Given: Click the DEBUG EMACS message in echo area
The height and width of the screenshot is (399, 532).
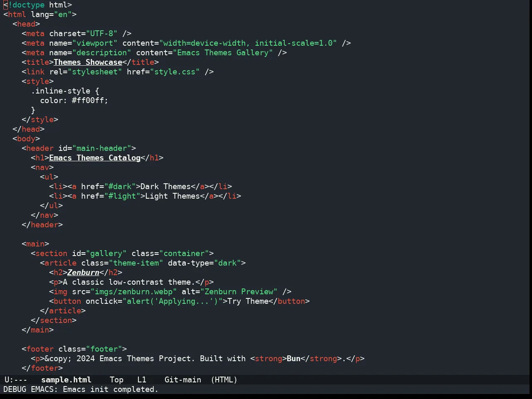Looking at the screenshot, I should (x=81, y=389).
